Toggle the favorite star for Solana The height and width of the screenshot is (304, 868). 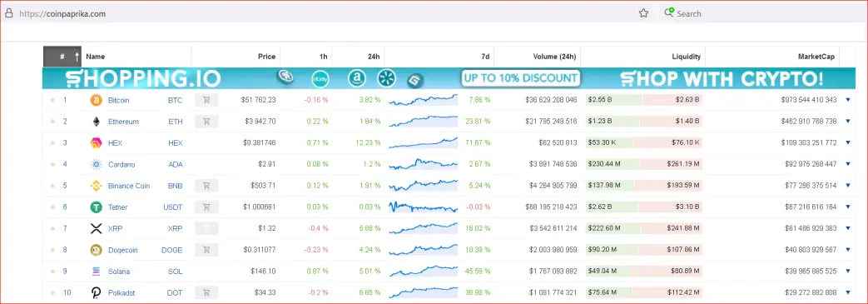(x=52, y=272)
